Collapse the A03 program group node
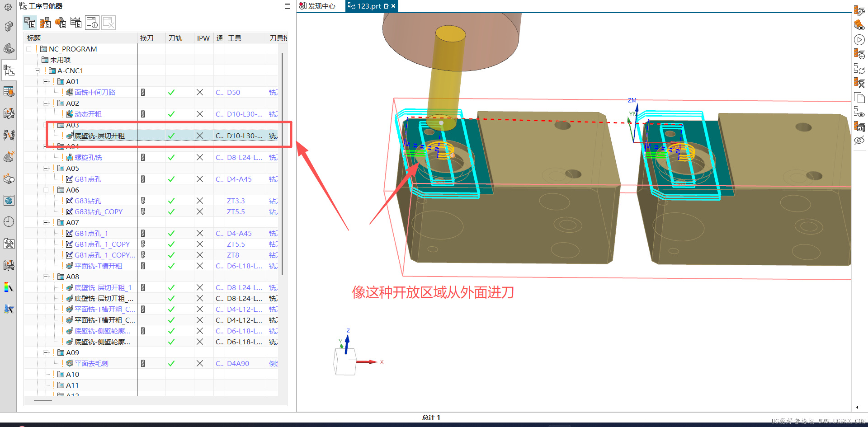The height and width of the screenshot is (427, 868). [46, 124]
